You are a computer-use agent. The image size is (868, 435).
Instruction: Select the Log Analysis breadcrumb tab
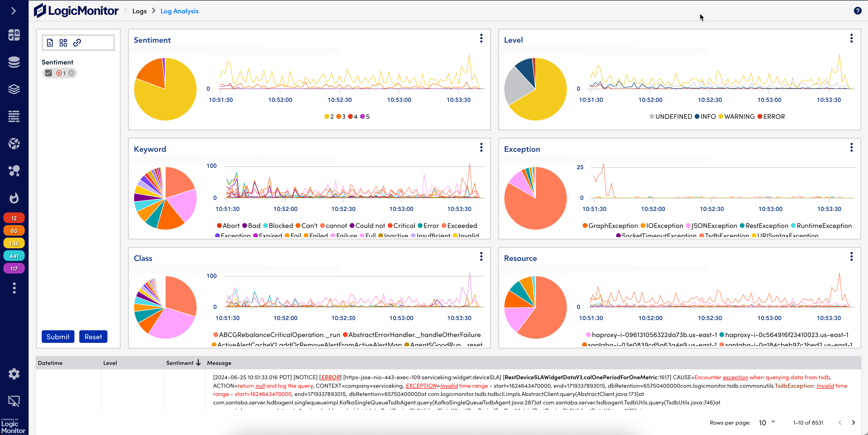coord(179,11)
